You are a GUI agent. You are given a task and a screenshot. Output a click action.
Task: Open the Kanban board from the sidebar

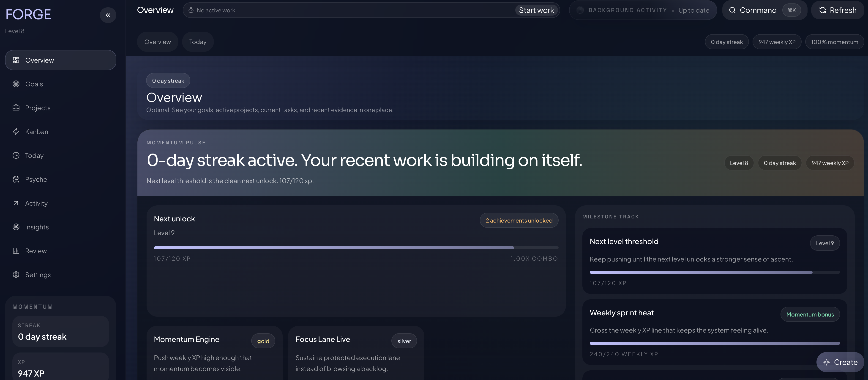point(36,132)
